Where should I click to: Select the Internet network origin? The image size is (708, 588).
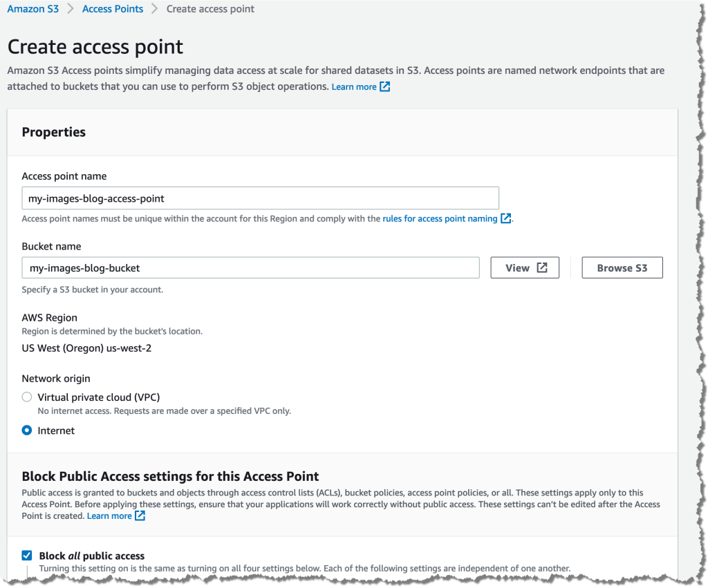point(26,430)
